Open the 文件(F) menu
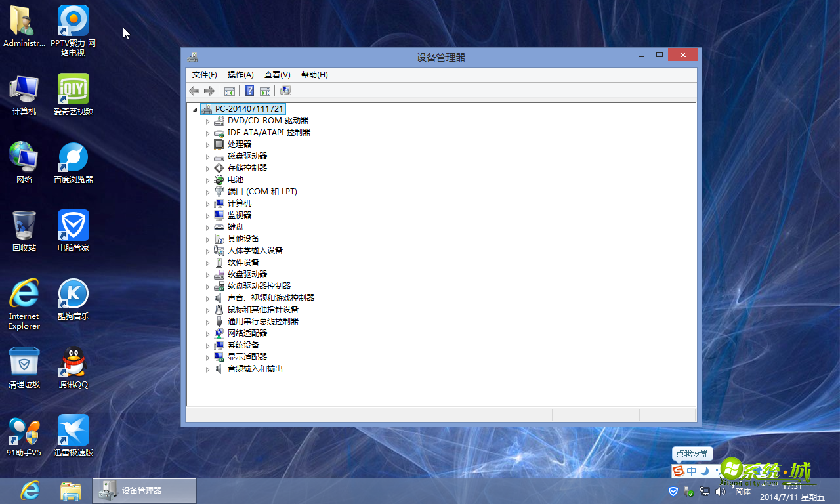The image size is (840, 504). [204, 74]
